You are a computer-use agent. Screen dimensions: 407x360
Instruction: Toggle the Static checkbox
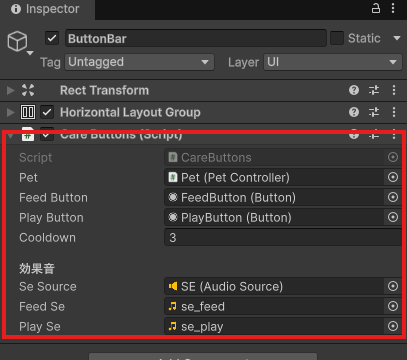(337, 38)
